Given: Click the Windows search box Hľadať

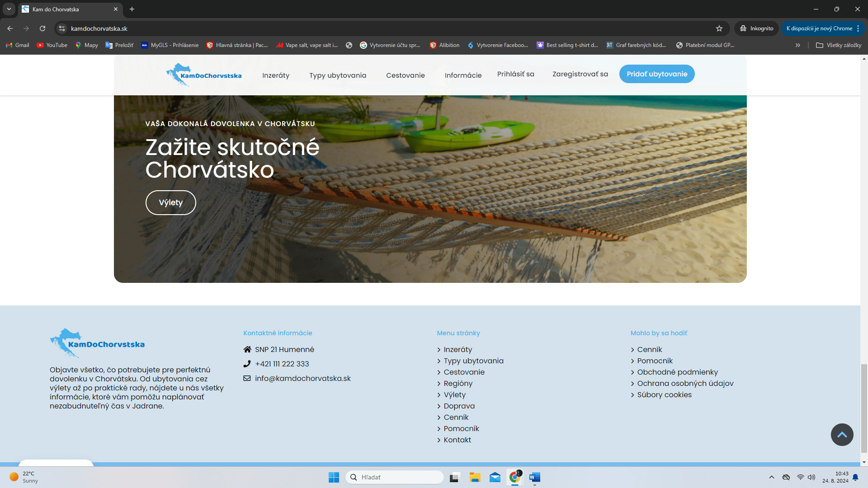Looking at the screenshot, I should click(394, 477).
